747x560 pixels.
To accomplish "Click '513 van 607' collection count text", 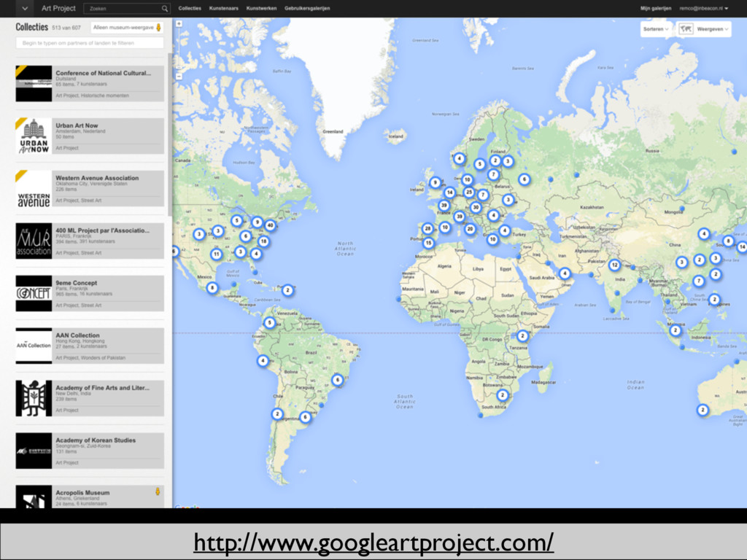I will click(x=66, y=28).
